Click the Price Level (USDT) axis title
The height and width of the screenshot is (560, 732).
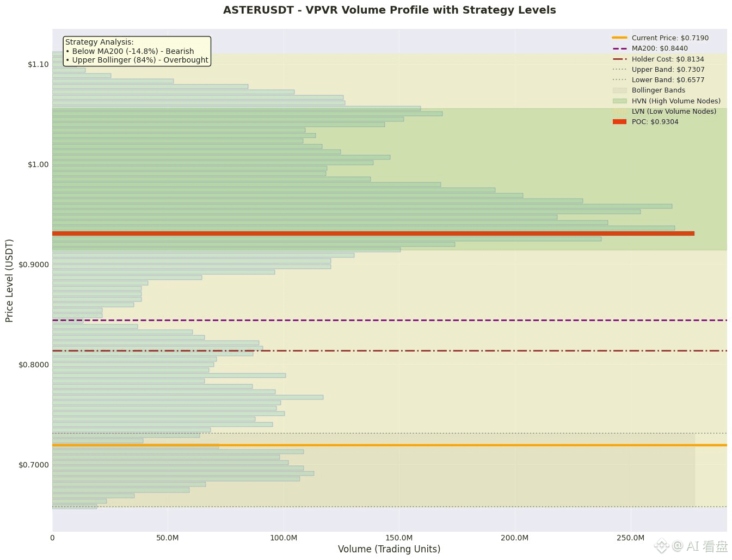(x=9, y=280)
